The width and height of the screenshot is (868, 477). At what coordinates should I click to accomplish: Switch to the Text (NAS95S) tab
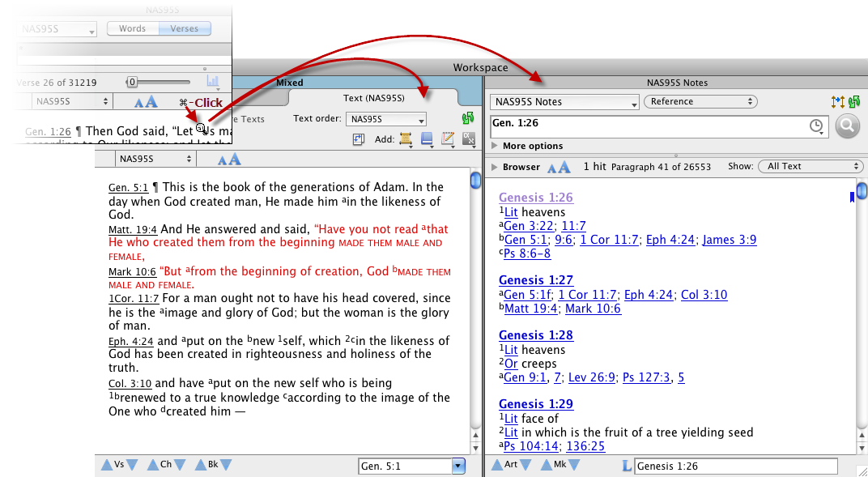point(373,98)
